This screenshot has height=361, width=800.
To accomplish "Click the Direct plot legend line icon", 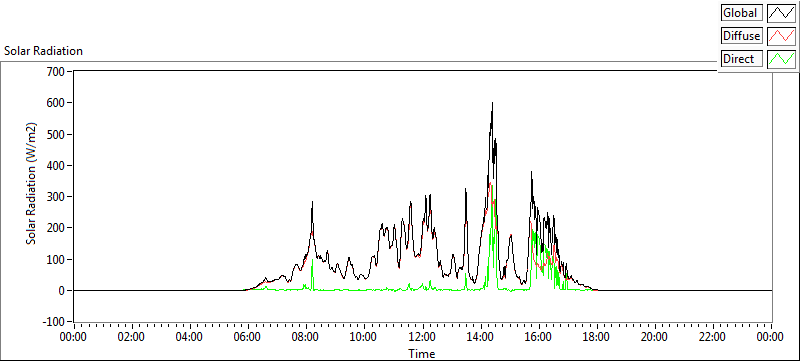I will [781, 59].
